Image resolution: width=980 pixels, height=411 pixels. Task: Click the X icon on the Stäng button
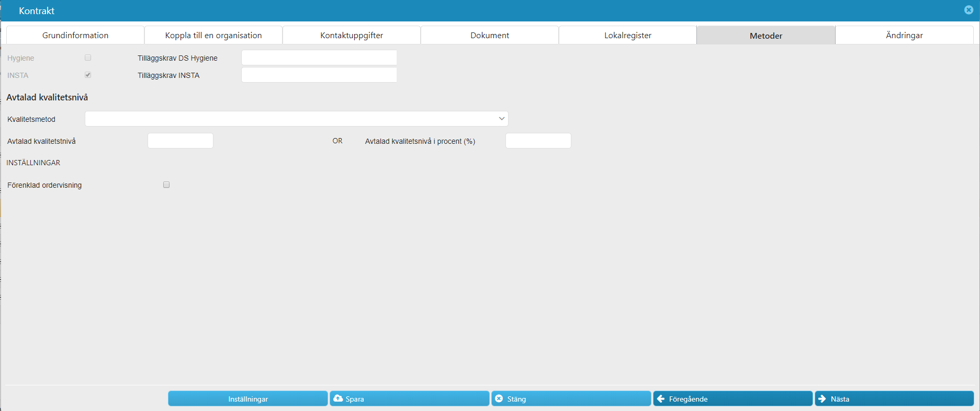[499, 398]
